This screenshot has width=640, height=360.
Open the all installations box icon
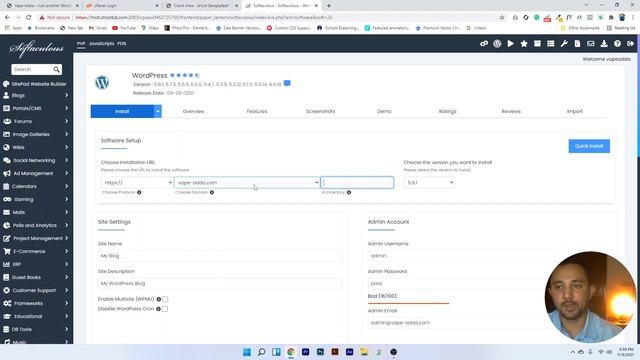[x=537, y=43]
